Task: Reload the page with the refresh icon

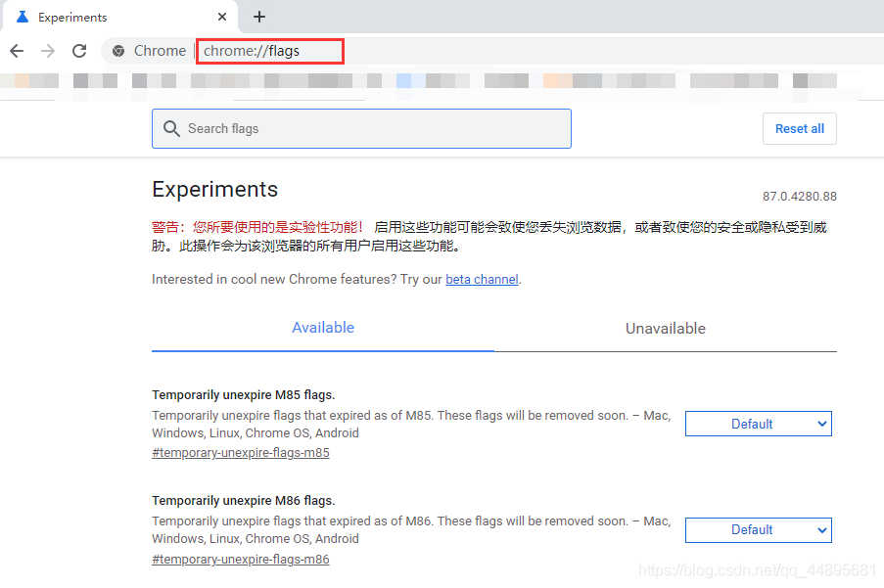Action: (x=79, y=51)
